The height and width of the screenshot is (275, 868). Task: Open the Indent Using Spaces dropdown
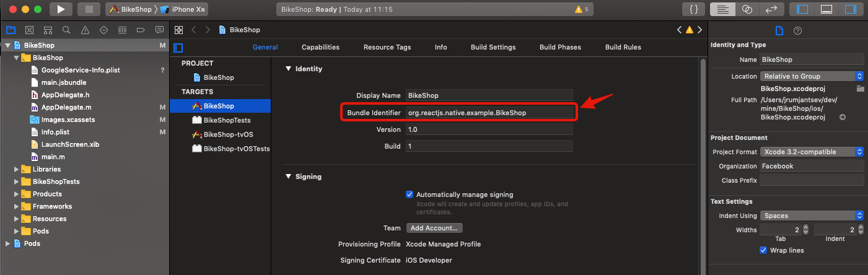[x=812, y=216]
